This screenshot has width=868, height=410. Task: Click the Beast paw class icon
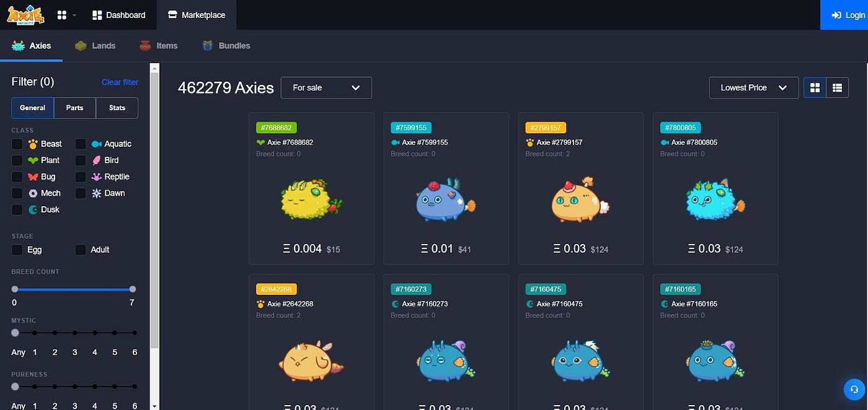33,144
